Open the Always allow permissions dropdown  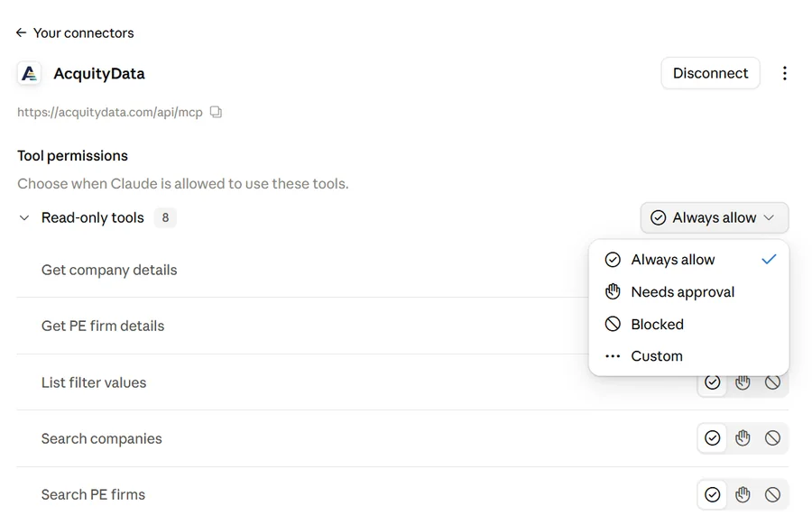pos(715,218)
